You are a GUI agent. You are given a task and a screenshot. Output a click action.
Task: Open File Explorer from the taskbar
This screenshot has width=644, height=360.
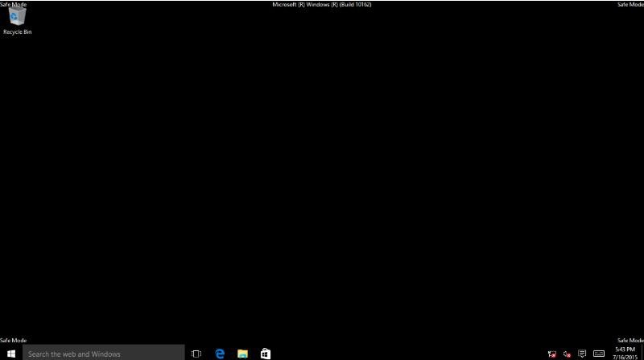243,354
